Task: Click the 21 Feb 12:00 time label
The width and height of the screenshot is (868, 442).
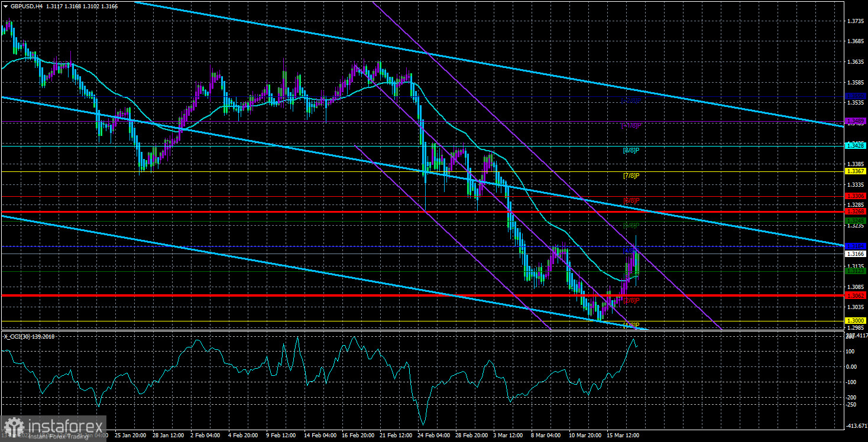Action: tap(397, 435)
